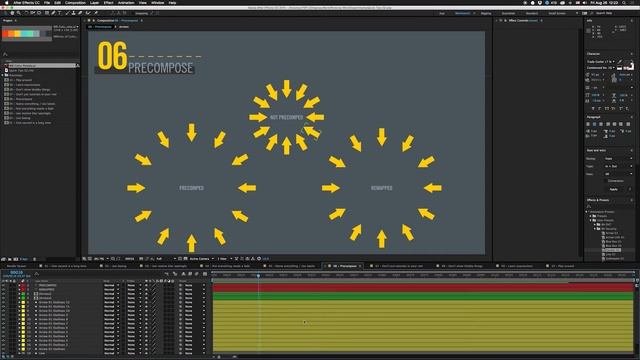Click the first red layer's label color
Viewport: 640px width, 360px height.
(23, 285)
